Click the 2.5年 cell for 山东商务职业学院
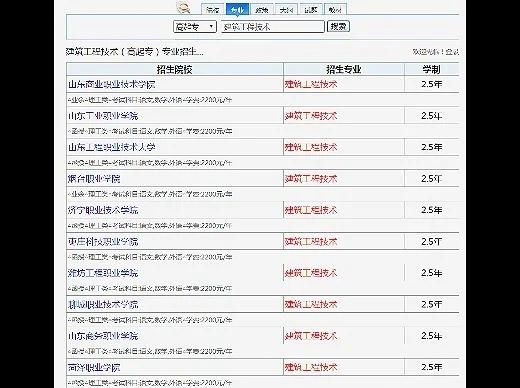 pos(432,336)
